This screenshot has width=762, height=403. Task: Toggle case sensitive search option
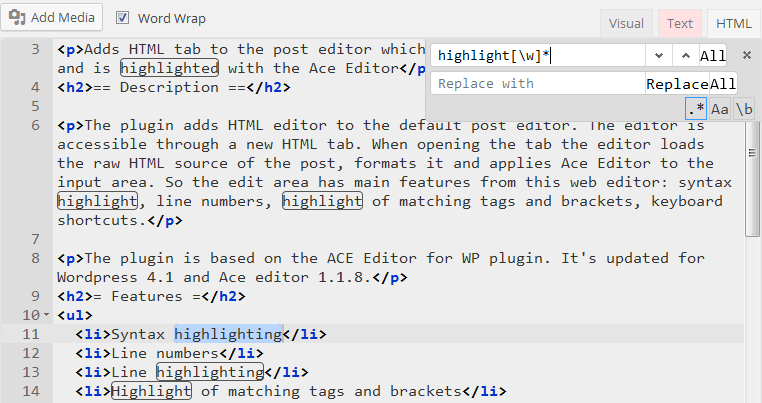point(720,108)
